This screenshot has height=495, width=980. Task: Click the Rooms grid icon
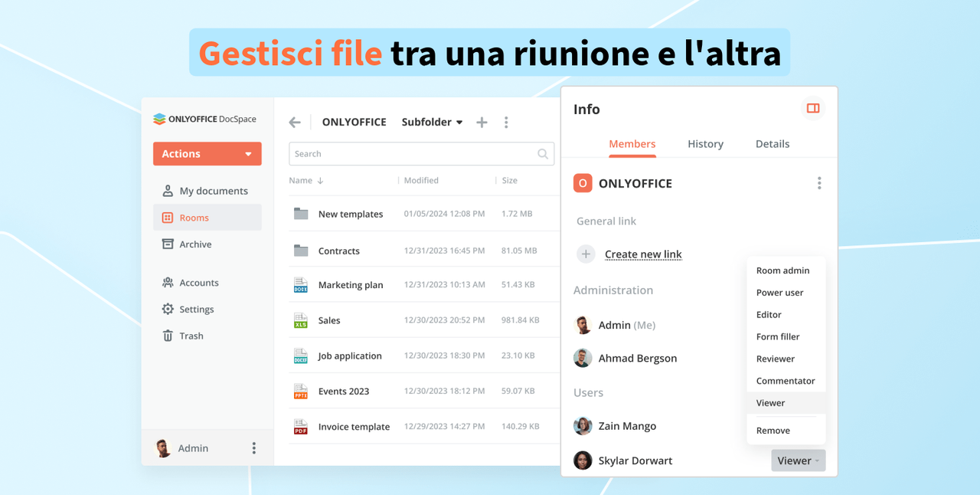168,218
